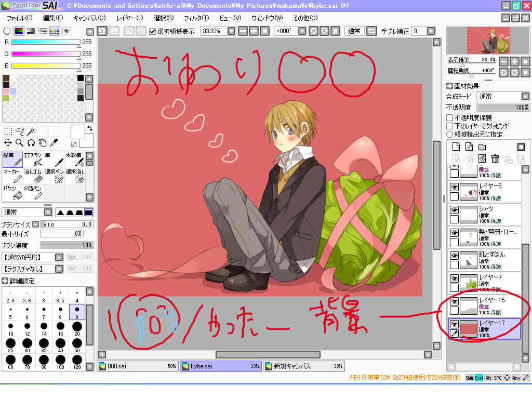Enable 不透明度保護 checkbox
Screen dimensions: 532x399
(x=450, y=118)
